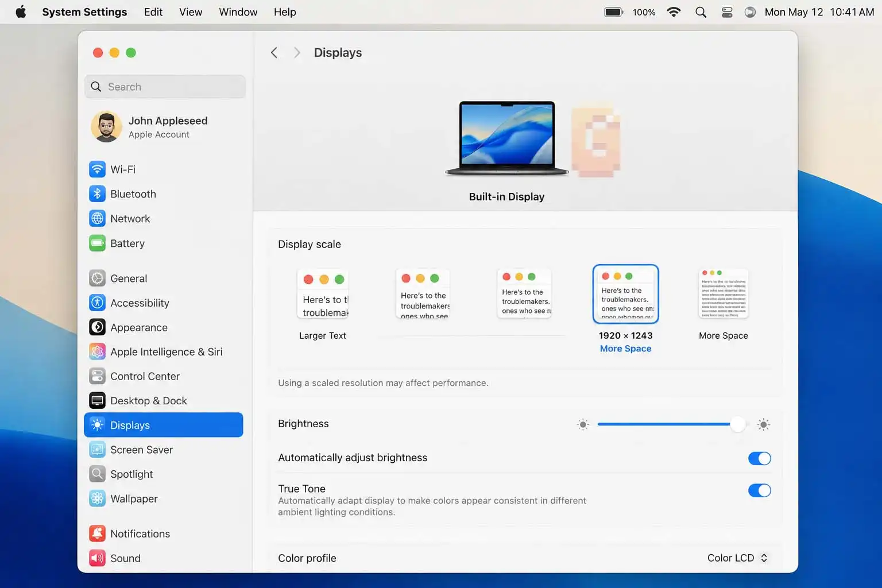
Task: Choose the rightmost More Space scale
Action: click(724, 294)
